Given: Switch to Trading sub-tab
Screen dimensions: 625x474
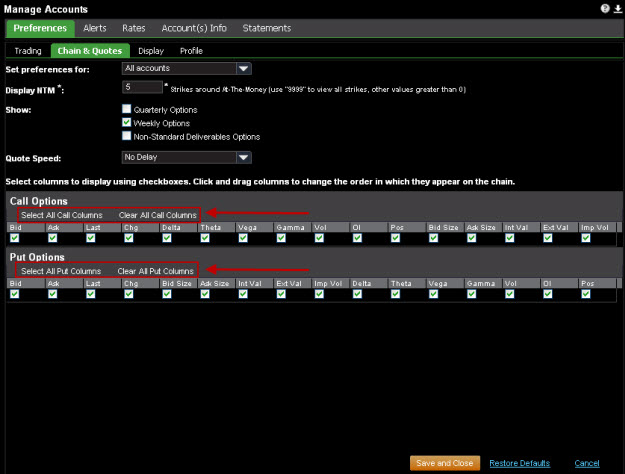Looking at the screenshot, I should [x=28, y=51].
